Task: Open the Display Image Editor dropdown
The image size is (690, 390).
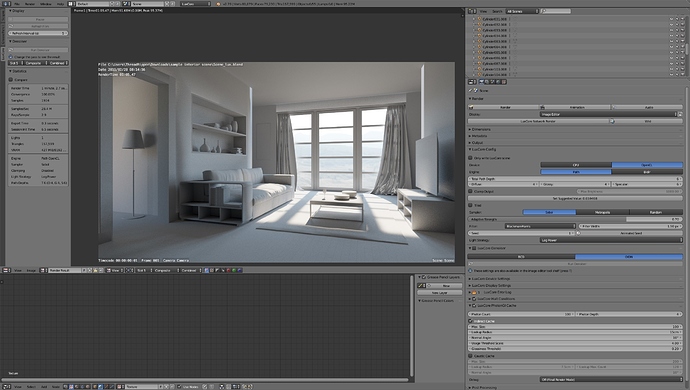Action: point(609,114)
